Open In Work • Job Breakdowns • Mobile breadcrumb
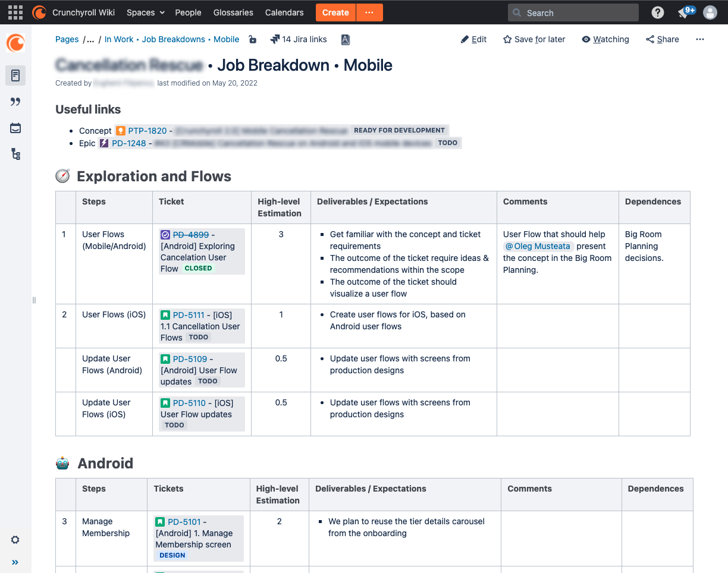The image size is (728, 573). [x=172, y=39]
